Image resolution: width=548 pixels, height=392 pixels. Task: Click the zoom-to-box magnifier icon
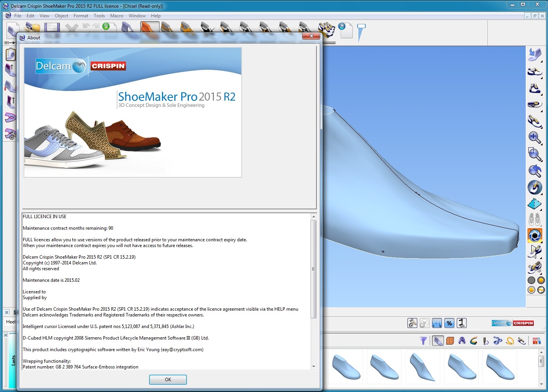click(535, 154)
